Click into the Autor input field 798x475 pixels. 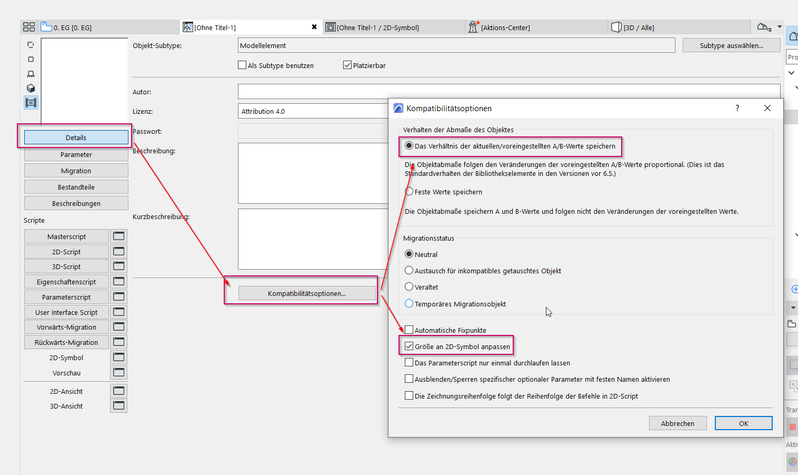tap(509, 92)
